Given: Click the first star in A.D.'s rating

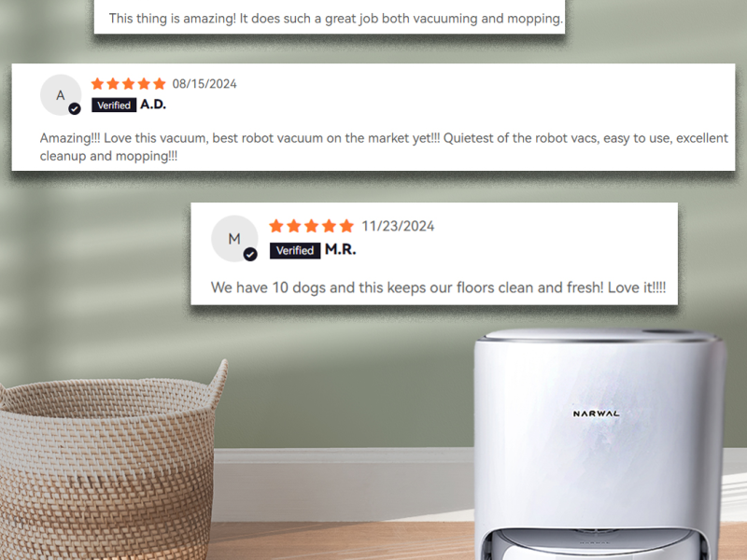Looking at the screenshot, I should (98, 84).
